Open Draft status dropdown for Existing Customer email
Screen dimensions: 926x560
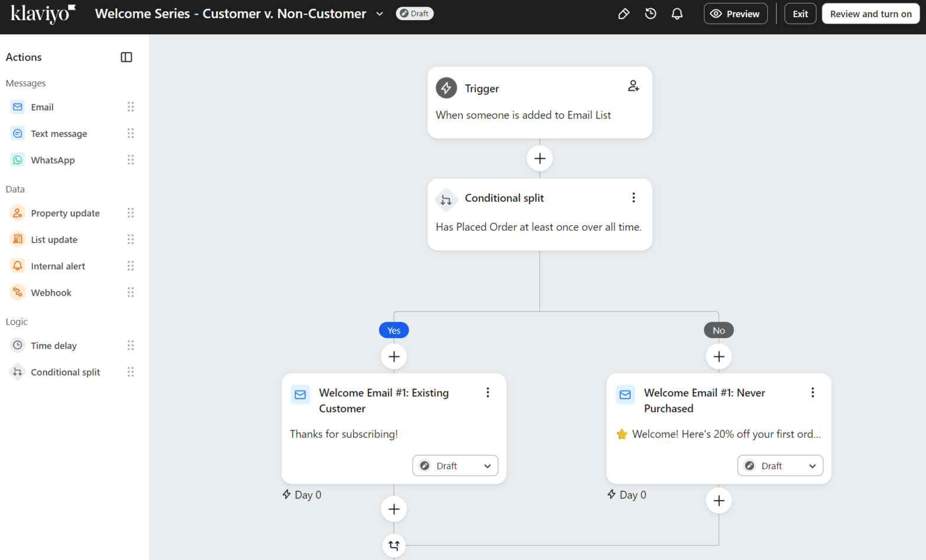click(455, 466)
